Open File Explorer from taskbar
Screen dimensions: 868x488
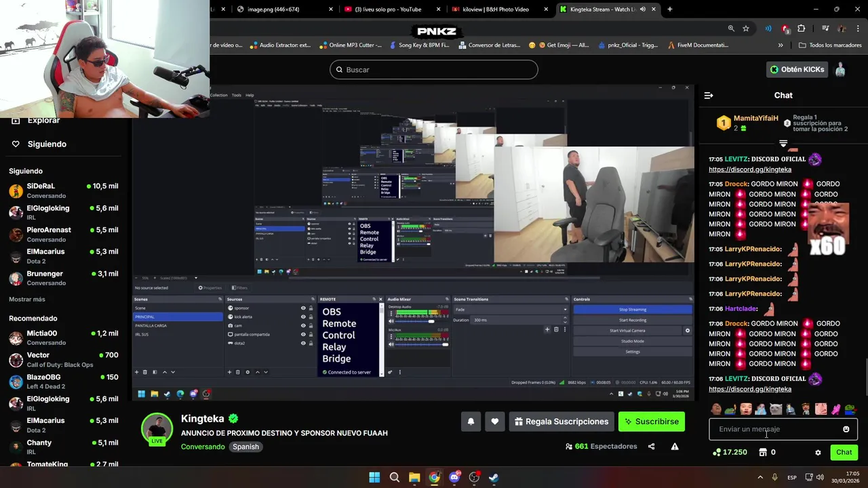[414, 477]
